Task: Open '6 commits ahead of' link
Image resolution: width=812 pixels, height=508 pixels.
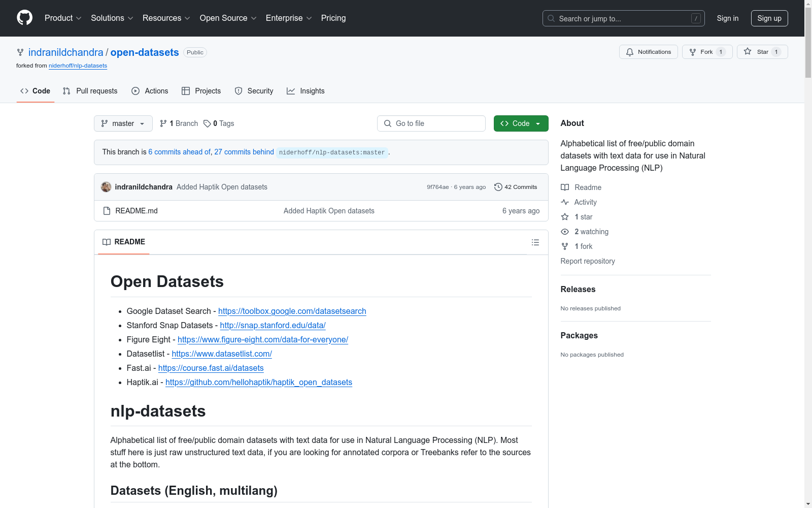Action: [x=179, y=152]
